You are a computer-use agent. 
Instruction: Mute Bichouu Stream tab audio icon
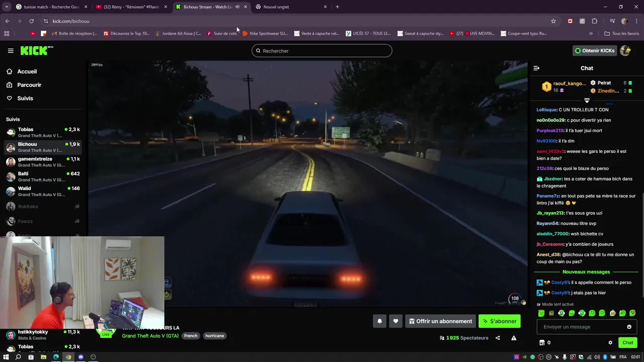click(237, 7)
